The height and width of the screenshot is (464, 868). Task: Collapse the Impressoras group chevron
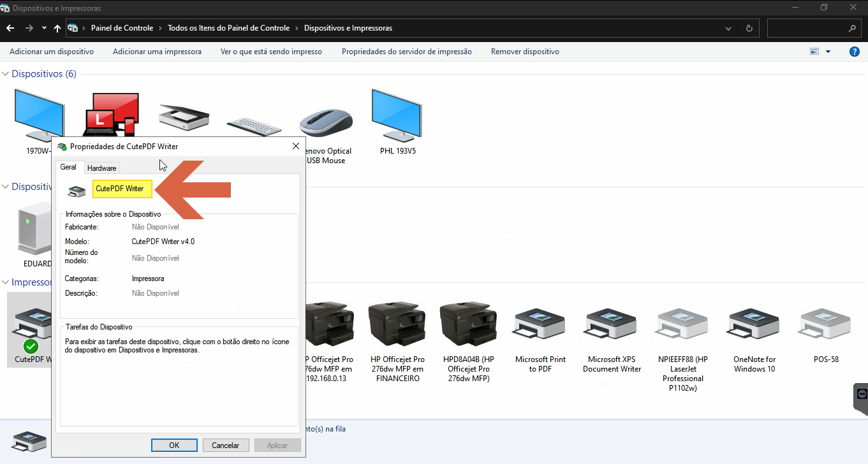tap(6, 282)
